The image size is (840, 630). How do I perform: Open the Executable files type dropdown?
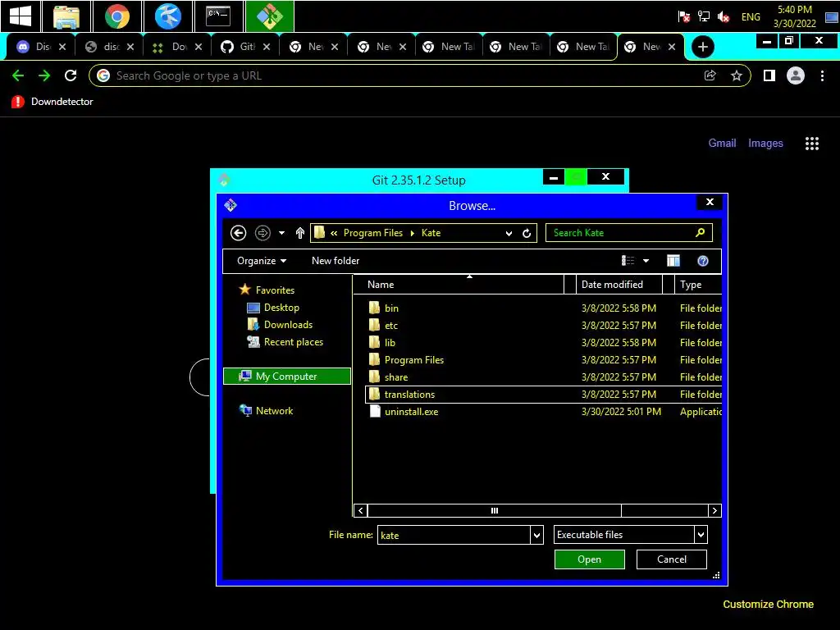coord(631,535)
